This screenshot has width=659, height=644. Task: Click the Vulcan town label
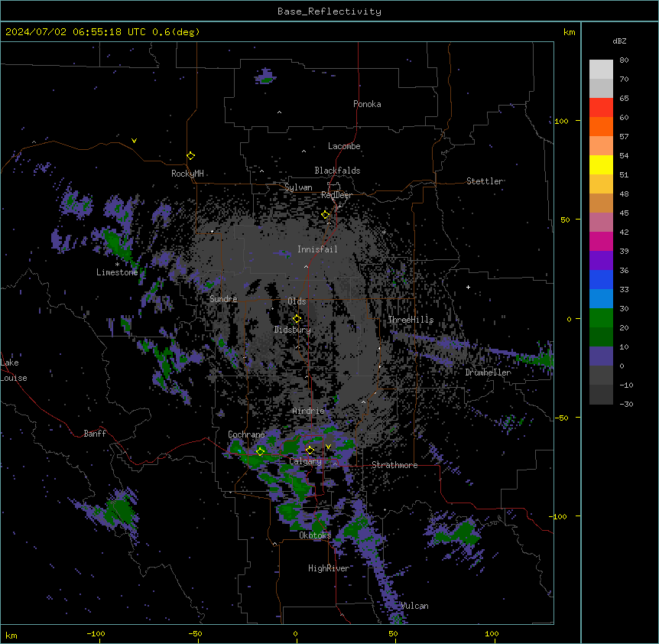click(414, 606)
